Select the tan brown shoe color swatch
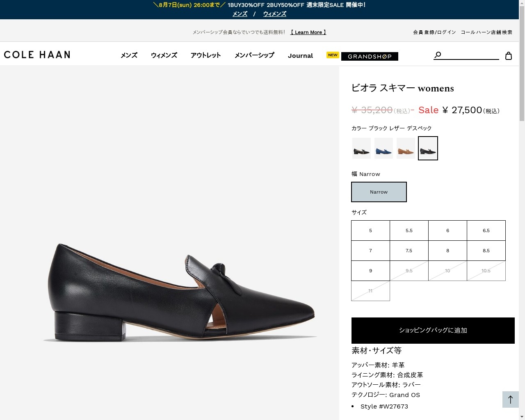This screenshot has height=420, width=525. pos(406,148)
